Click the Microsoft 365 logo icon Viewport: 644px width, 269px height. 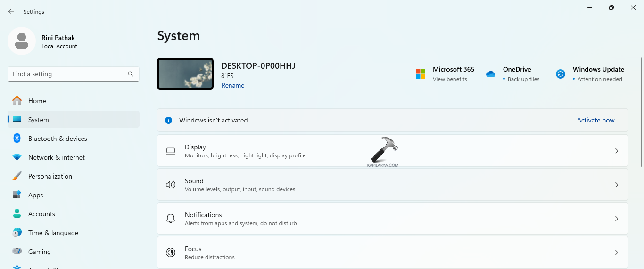[420, 74]
